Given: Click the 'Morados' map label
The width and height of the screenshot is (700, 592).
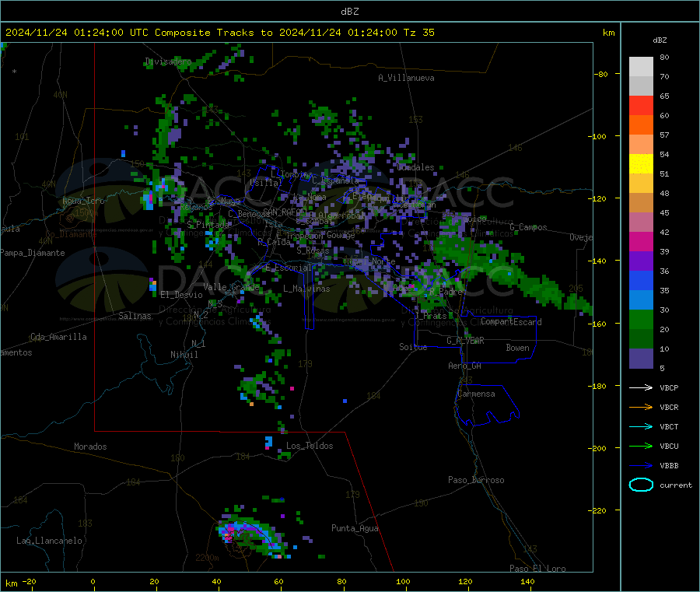Looking at the screenshot, I should pyautogui.click(x=90, y=447).
